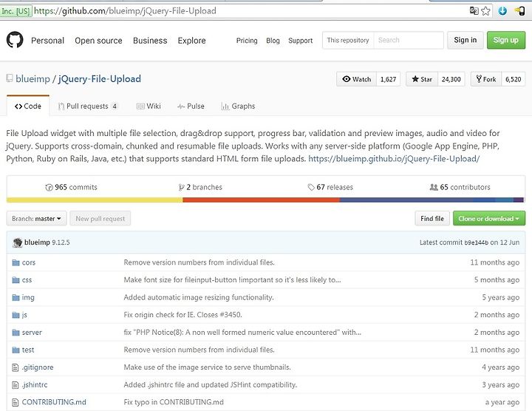Click This repository search scope selector
532x411 pixels.
click(x=348, y=40)
